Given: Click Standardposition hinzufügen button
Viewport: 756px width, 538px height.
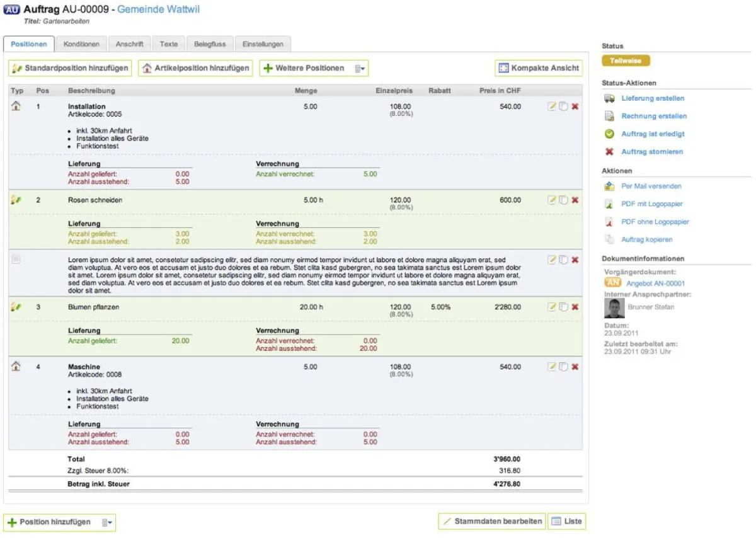Looking at the screenshot, I should coord(71,68).
